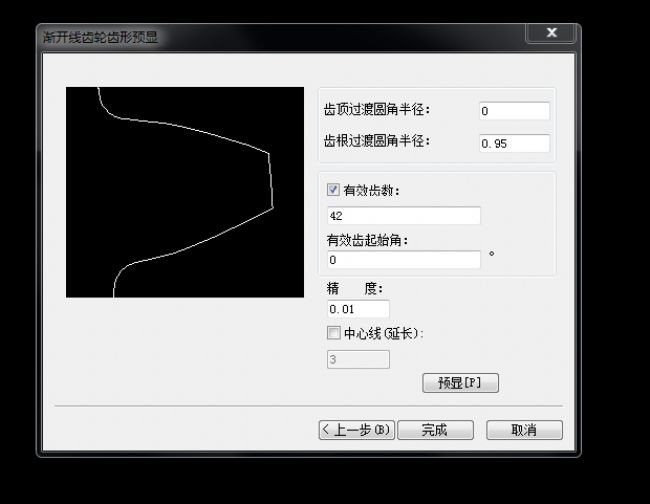Click the degree symbol beside start angle field
The width and height of the screenshot is (650, 504).
tap(492, 255)
